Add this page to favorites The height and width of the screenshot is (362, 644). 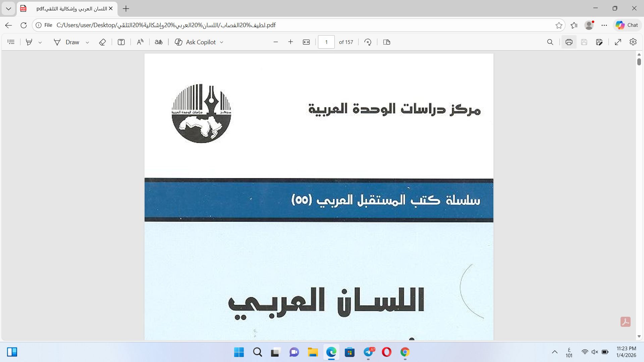coord(559,25)
